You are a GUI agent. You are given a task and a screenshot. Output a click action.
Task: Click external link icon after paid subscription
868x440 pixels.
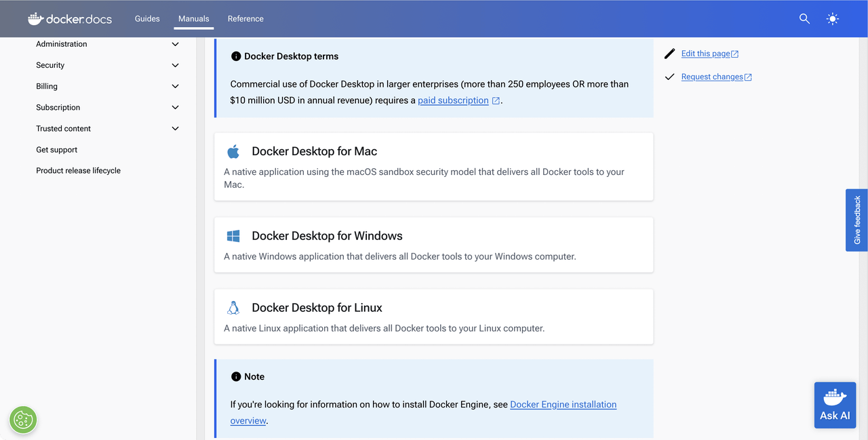496,101
